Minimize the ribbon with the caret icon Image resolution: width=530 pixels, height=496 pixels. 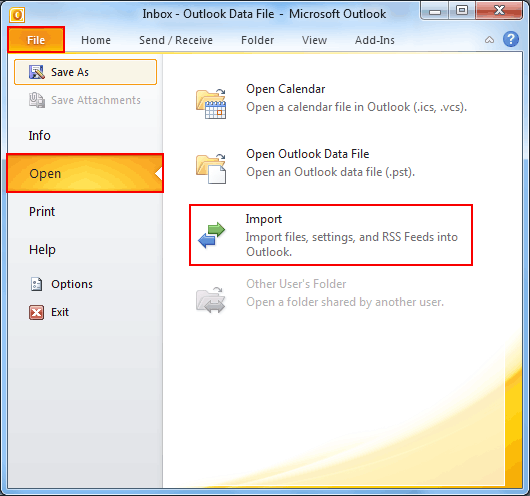pyautogui.click(x=489, y=40)
